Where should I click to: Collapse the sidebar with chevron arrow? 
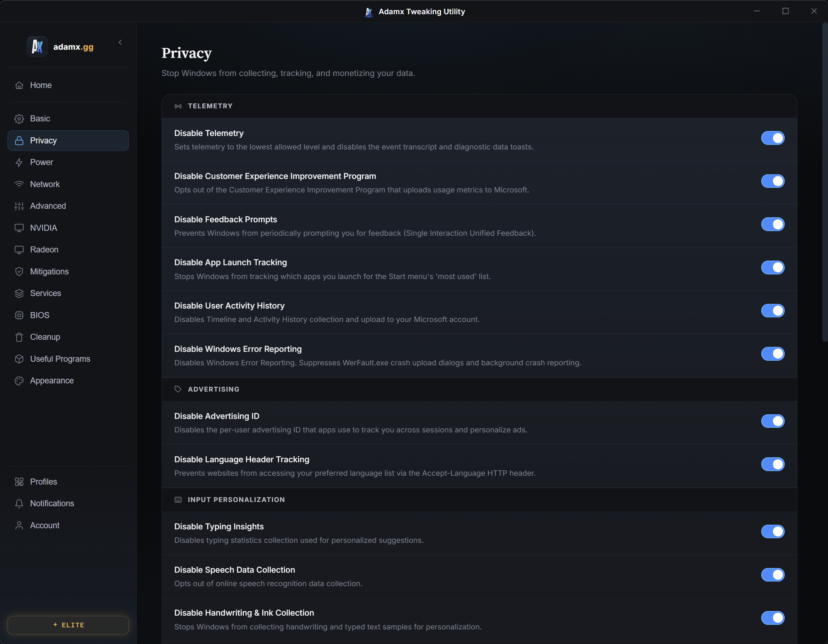pos(120,43)
